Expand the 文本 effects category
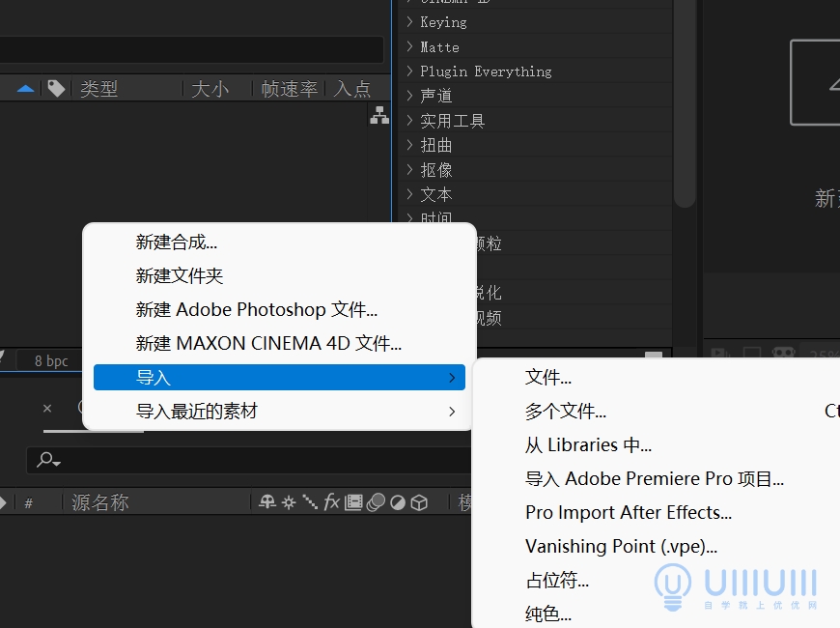Image resolution: width=840 pixels, height=628 pixels. click(409, 194)
